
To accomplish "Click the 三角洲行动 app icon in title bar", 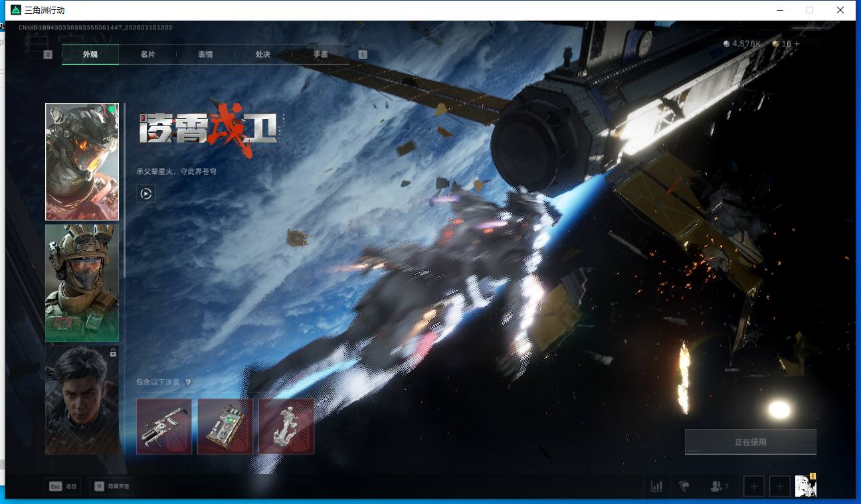I will (x=15, y=10).
